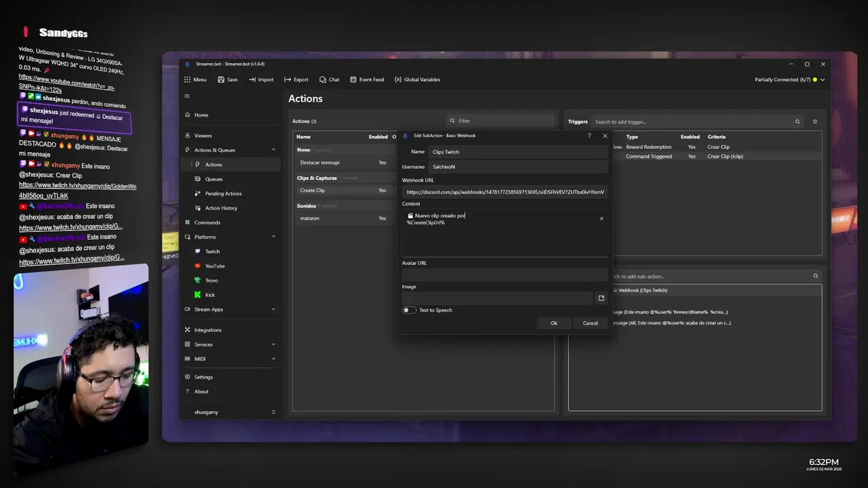Click the Export arrow icon

tap(288, 79)
